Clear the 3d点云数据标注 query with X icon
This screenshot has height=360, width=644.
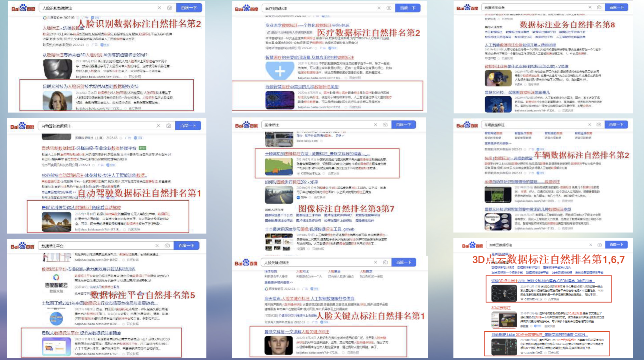591,245
